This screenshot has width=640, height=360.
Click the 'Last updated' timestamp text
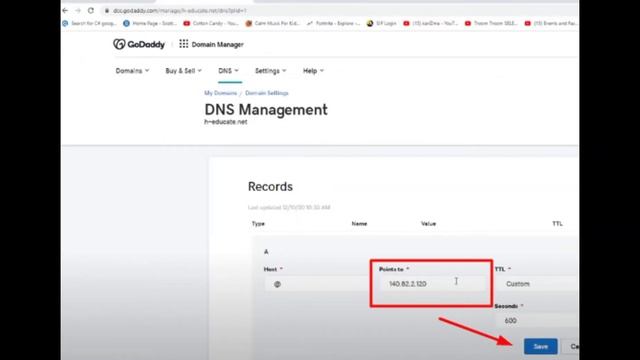pos(289,207)
